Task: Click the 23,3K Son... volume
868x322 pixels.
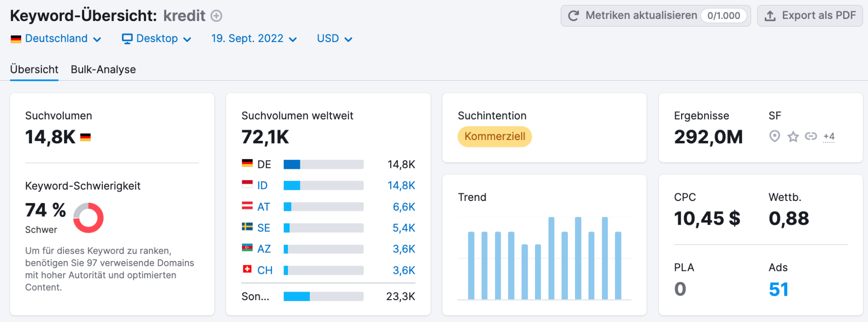Action: click(x=401, y=296)
